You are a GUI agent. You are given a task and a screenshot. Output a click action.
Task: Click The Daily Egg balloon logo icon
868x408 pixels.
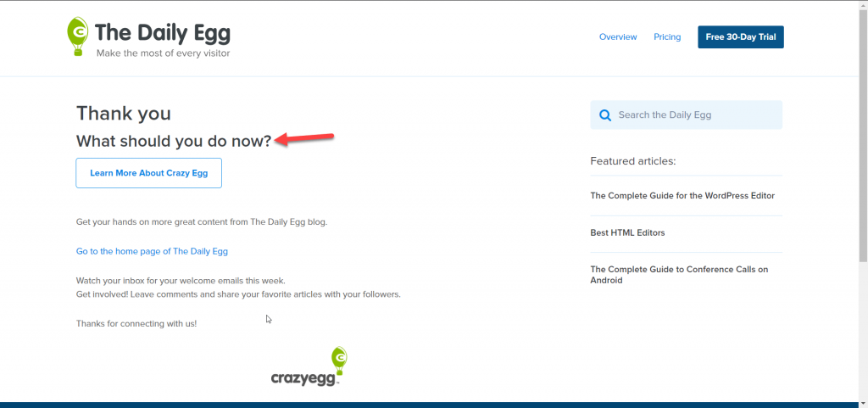[77, 36]
